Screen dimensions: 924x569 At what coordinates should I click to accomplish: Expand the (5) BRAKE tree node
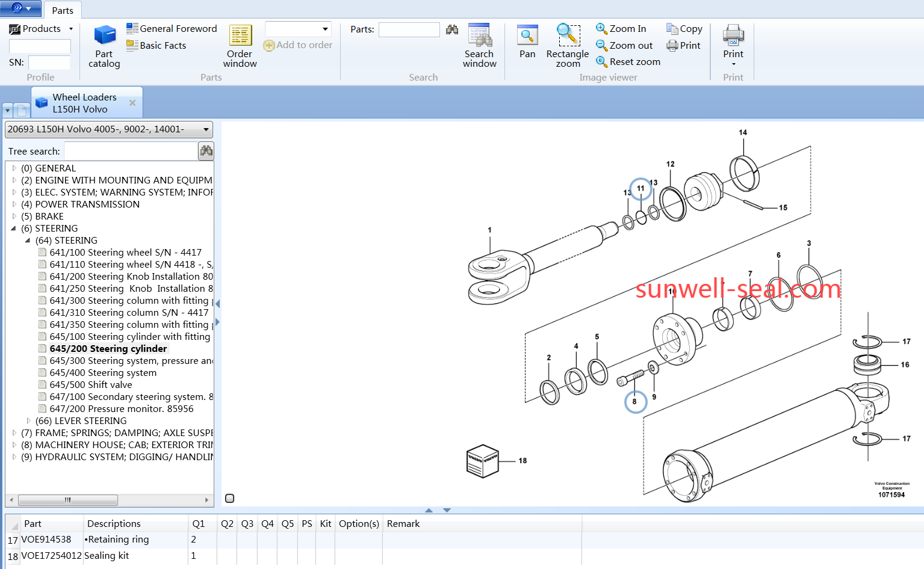(x=14, y=217)
